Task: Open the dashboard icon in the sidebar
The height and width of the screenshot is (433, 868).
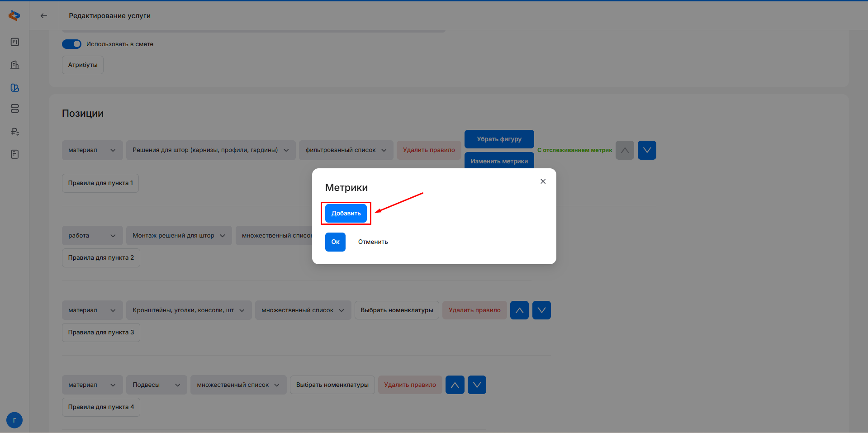Action: 15,42
